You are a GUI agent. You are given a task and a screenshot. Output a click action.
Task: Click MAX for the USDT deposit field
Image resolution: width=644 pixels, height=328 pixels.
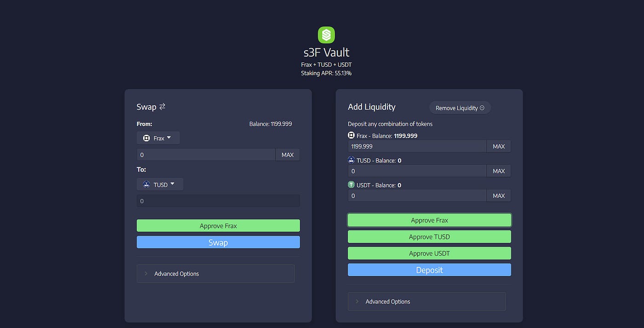pyautogui.click(x=499, y=196)
